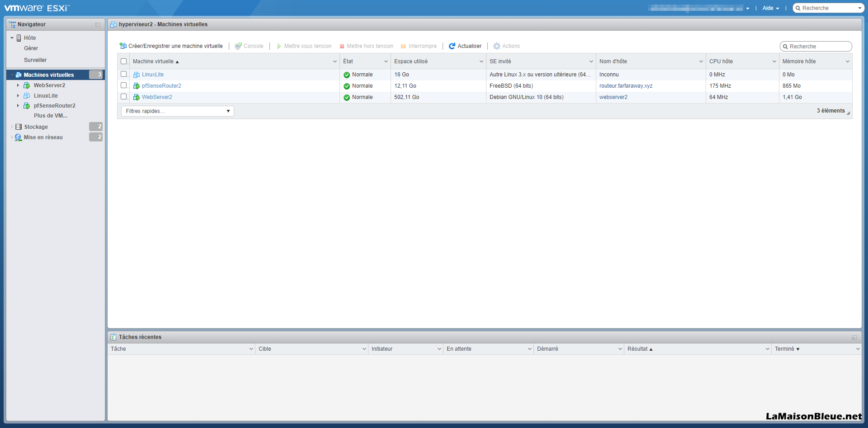
Task: Open the Espace utilisé column dropdown arrow
Action: (x=481, y=61)
